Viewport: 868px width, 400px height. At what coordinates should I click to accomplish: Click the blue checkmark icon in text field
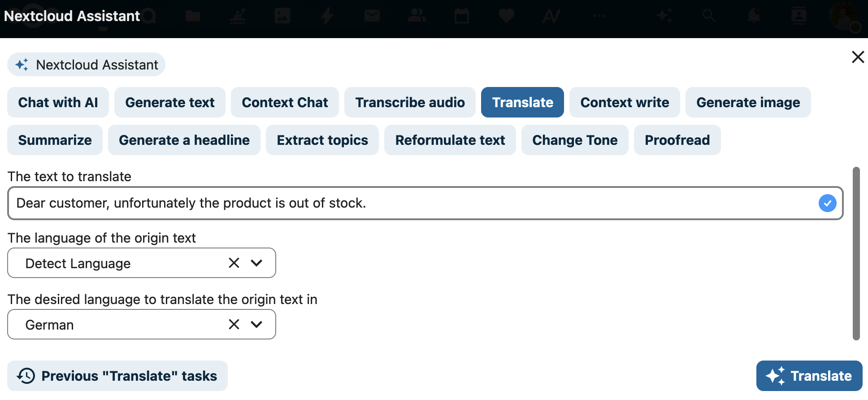[827, 203]
